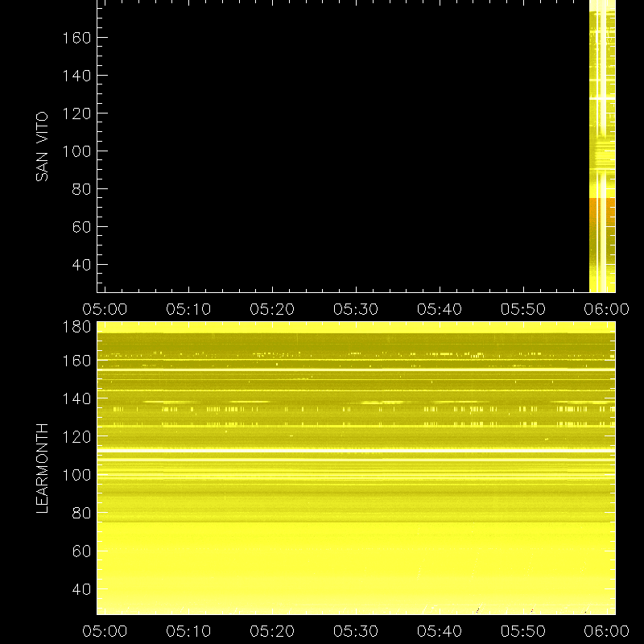This screenshot has height=644, width=644.
Task: Click the 05:00 time label of San Vito plot
Action: (x=105, y=309)
